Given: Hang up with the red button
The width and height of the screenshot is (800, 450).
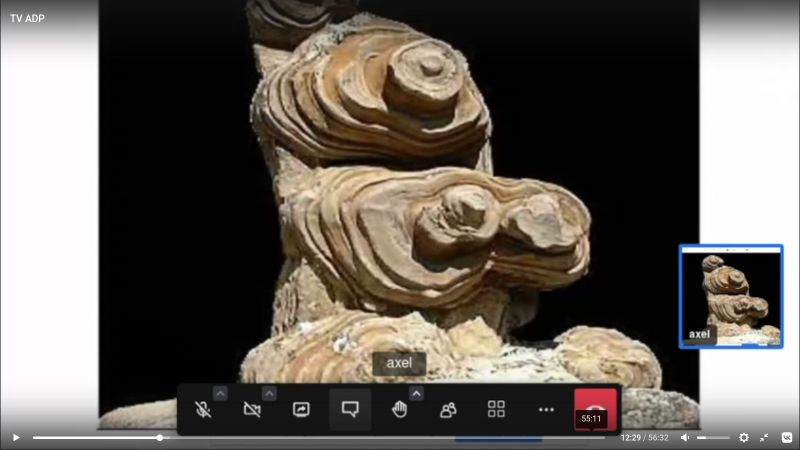Looking at the screenshot, I should pyautogui.click(x=595, y=409).
